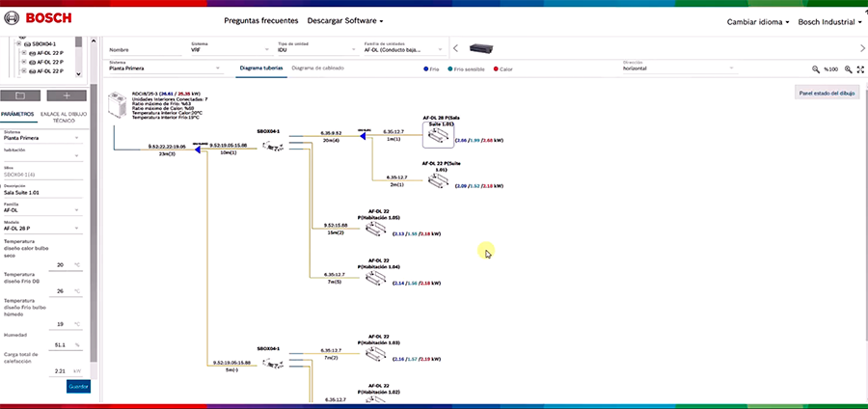Click the add (+) button in the left panel
The width and height of the screenshot is (868, 409).
(x=66, y=95)
